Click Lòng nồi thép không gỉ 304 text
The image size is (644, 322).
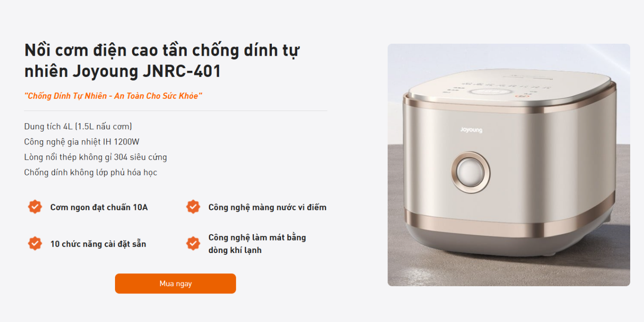tap(96, 157)
